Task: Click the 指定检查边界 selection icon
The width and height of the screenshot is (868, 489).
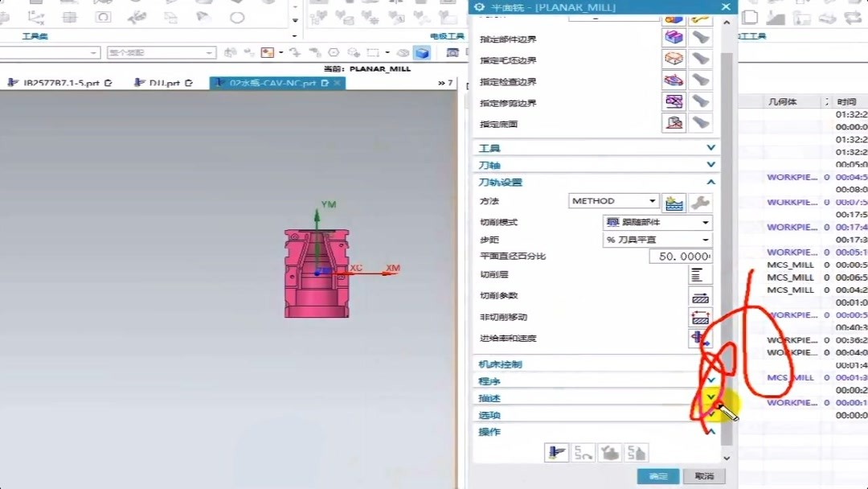Action: (x=674, y=79)
